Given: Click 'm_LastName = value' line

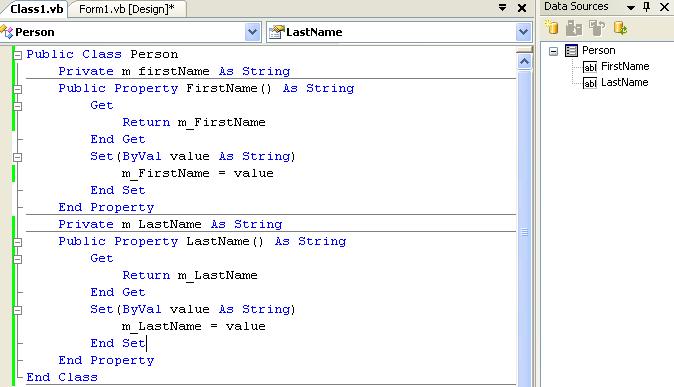Looking at the screenshot, I should (193, 326).
